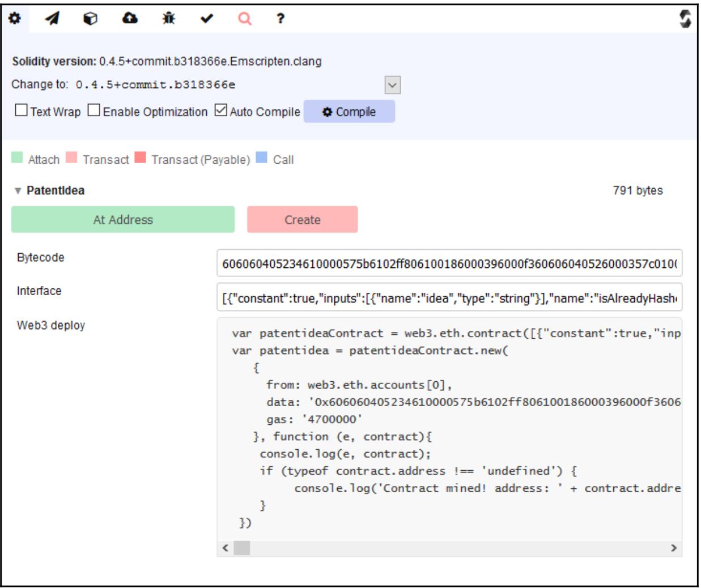Switch to the cube icon tab
Viewport: 701px width, 588px height.
(90, 19)
